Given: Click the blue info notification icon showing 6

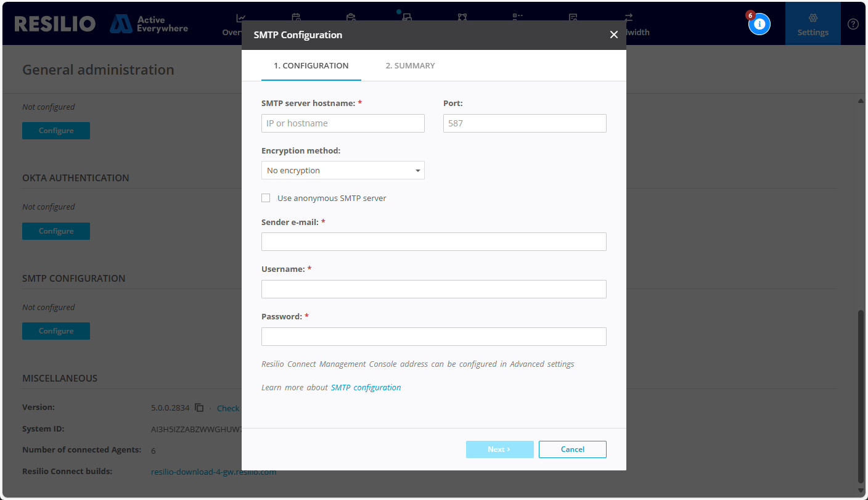Looking at the screenshot, I should click(x=759, y=23).
